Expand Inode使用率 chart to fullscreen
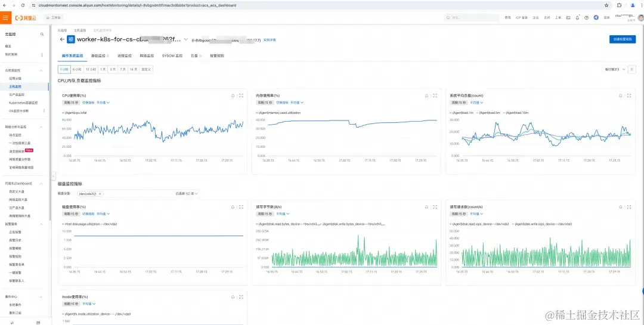Image resolution: width=644 pixels, height=325 pixels. (x=241, y=296)
